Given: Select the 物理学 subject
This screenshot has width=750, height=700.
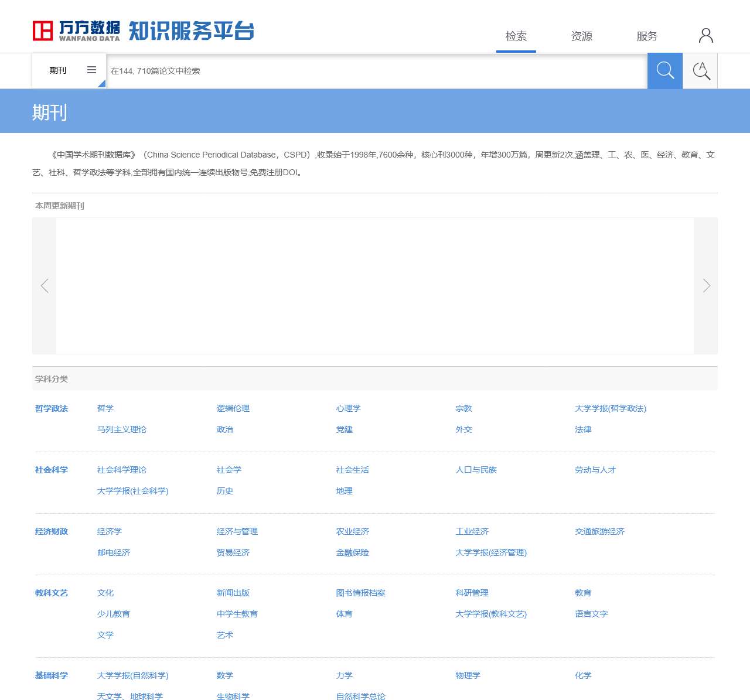Looking at the screenshot, I should pyautogui.click(x=468, y=676).
